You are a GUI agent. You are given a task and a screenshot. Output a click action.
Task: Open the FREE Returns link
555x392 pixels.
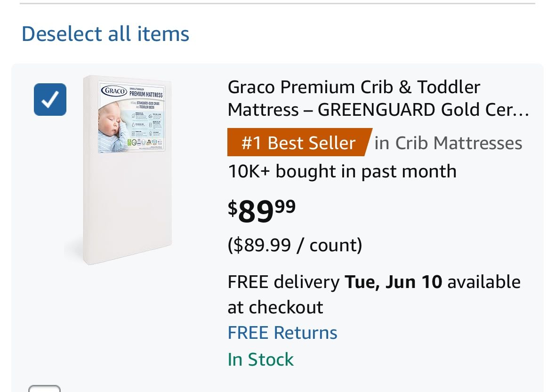pos(282,333)
